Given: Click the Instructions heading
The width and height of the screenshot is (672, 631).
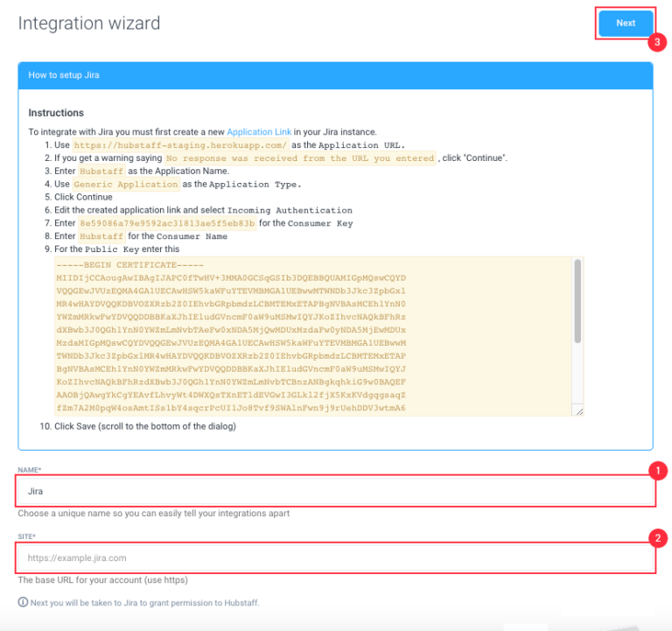Looking at the screenshot, I should click(56, 113).
